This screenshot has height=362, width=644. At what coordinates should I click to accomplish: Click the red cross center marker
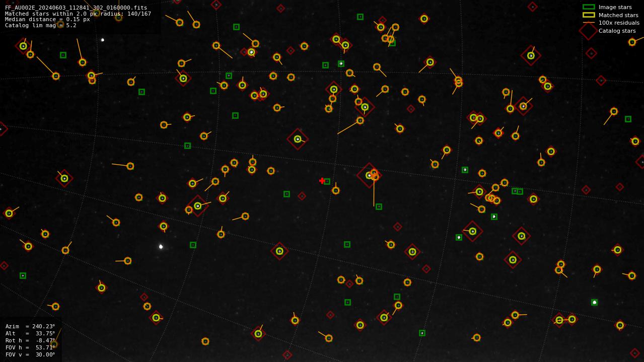coord(322,181)
